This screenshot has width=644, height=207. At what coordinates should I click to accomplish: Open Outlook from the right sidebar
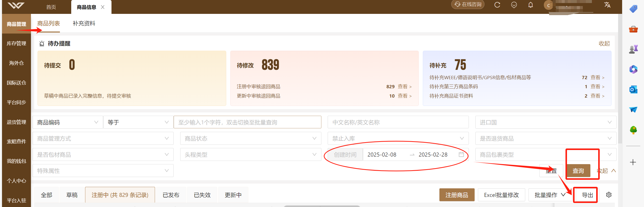tap(633, 90)
